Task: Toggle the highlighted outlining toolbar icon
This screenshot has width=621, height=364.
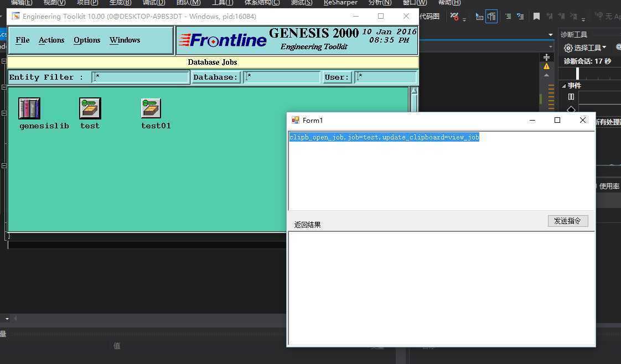Action: click(491, 17)
